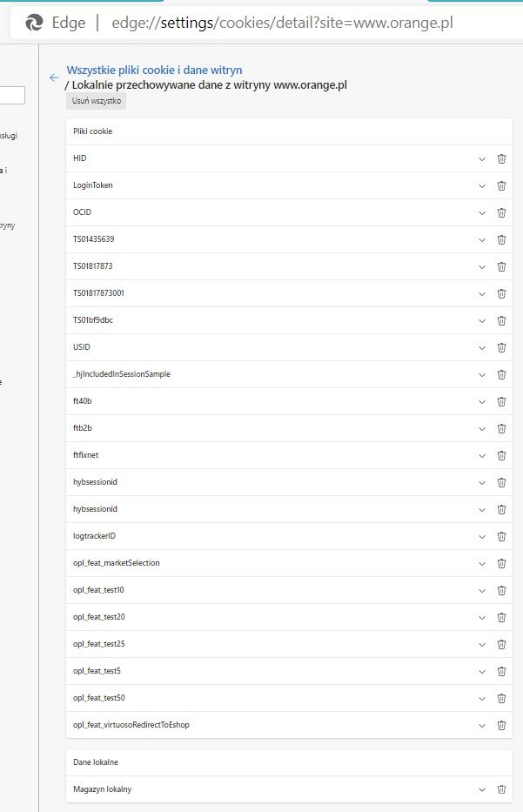This screenshot has width=523, height=812.
Task: Expand the TS01435639 cookie details
Action: click(x=482, y=239)
